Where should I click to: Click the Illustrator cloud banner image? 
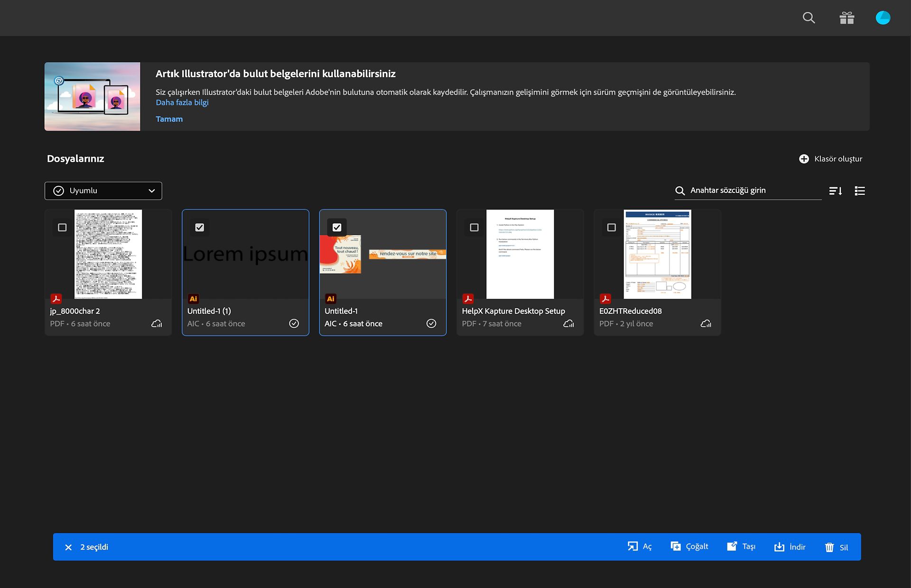(93, 96)
